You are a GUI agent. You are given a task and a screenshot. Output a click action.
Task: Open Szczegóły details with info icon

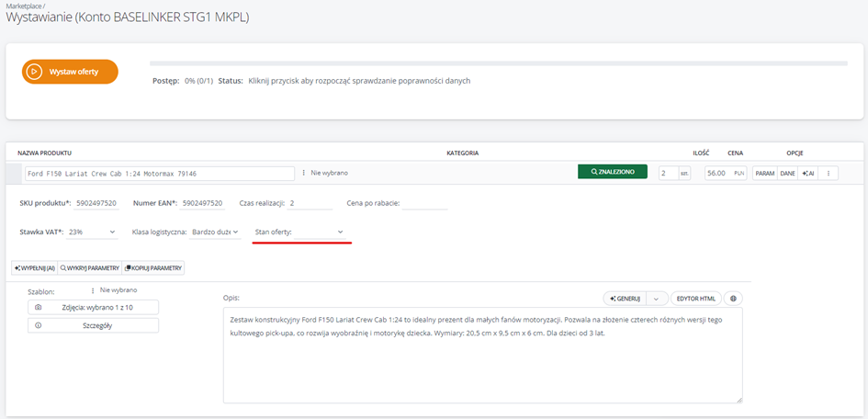(x=93, y=325)
